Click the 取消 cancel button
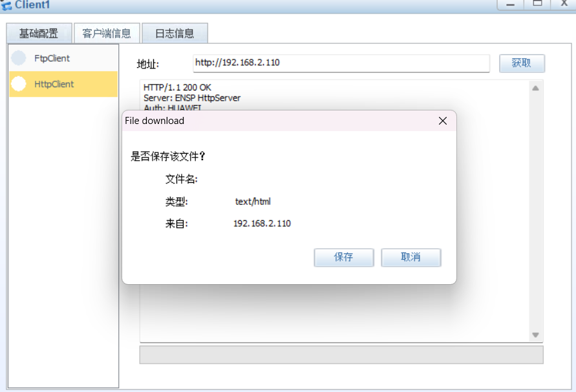This screenshot has height=392, width=576. 411,257
